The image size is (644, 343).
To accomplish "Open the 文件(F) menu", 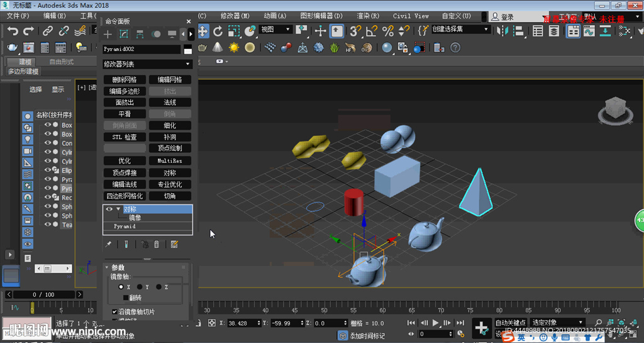I will pyautogui.click(x=18, y=16).
